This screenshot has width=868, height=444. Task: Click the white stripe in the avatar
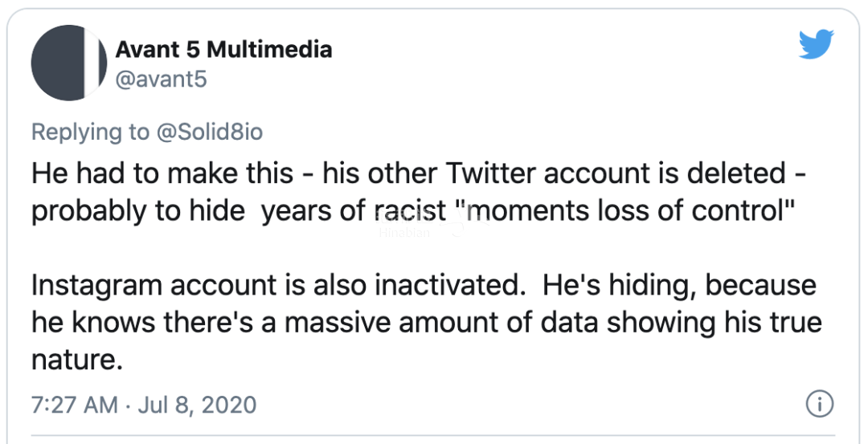pos(92,63)
